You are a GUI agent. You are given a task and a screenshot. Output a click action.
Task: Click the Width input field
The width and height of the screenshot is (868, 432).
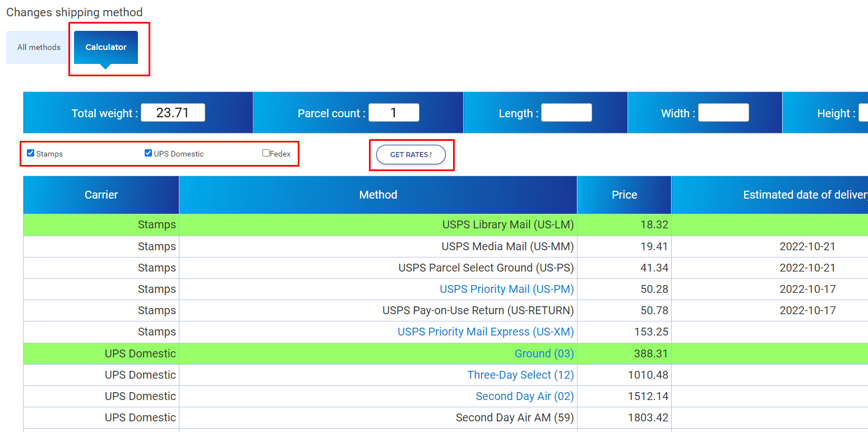tap(723, 113)
